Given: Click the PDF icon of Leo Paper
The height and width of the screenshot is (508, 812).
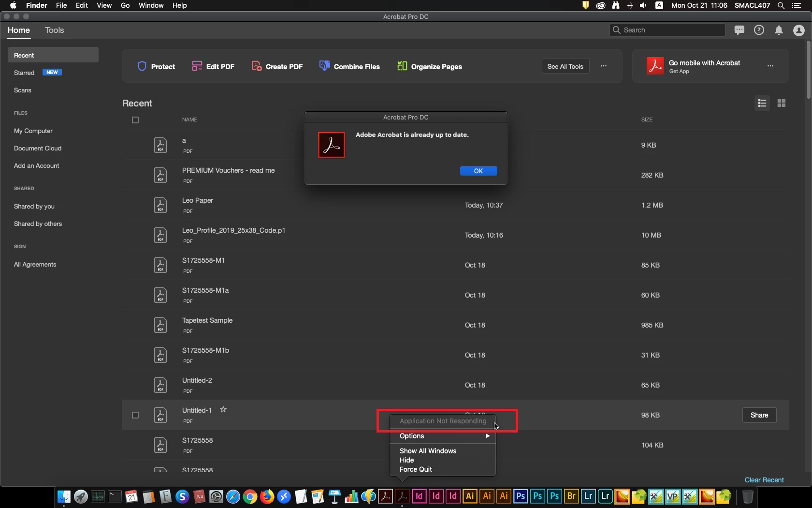Looking at the screenshot, I should pyautogui.click(x=160, y=205).
